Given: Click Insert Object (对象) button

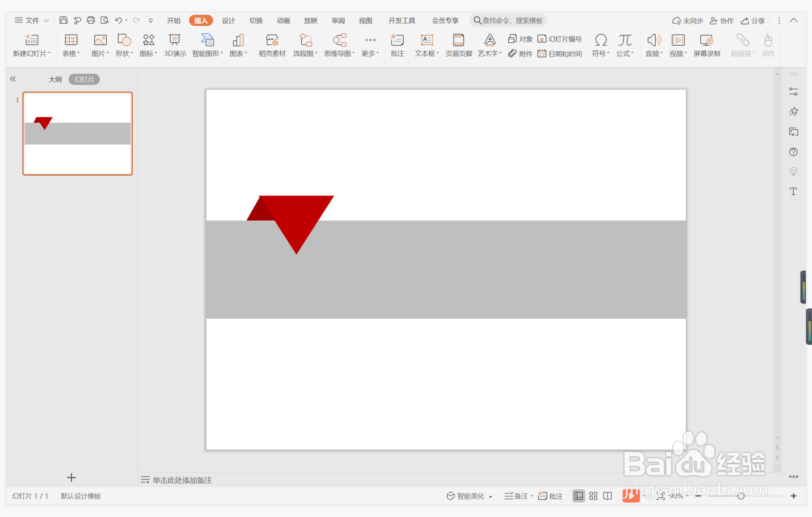Looking at the screenshot, I should [520, 39].
